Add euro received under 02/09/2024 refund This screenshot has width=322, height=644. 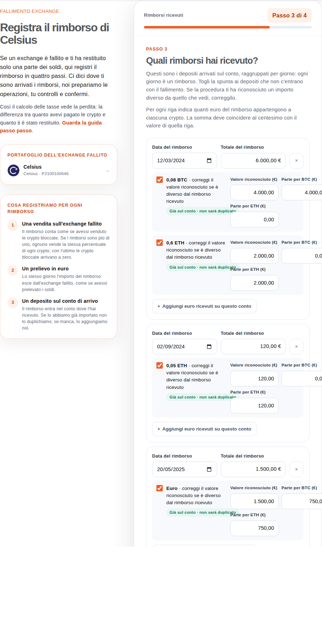pos(204,429)
